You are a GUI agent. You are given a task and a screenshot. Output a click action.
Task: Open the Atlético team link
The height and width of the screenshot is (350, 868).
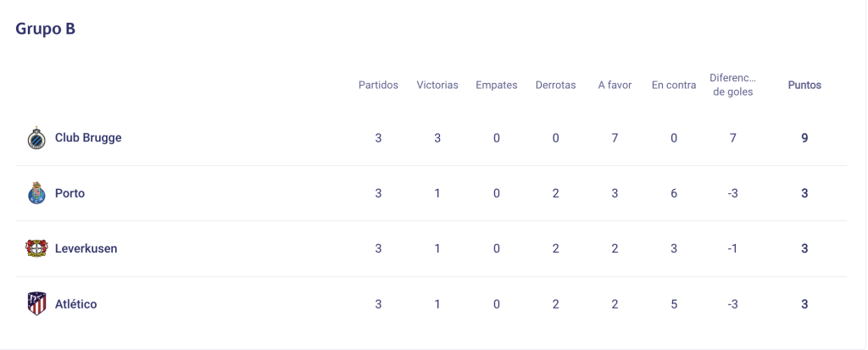[75, 304]
